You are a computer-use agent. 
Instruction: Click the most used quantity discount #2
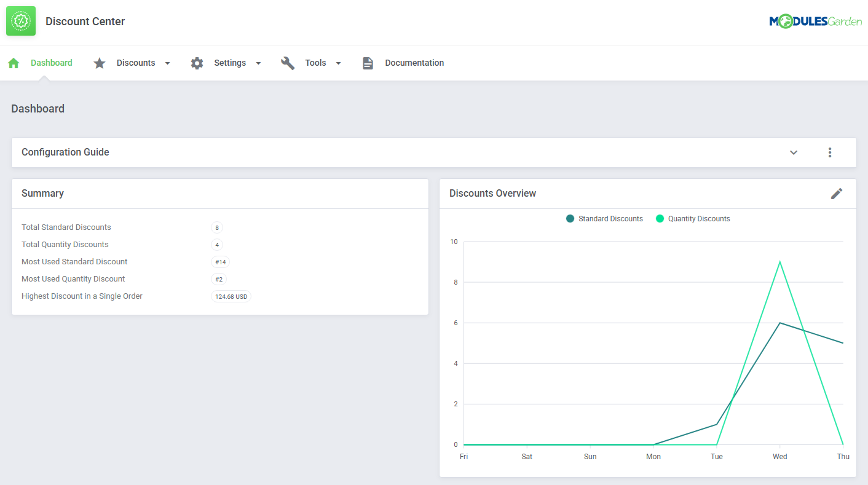[219, 279]
